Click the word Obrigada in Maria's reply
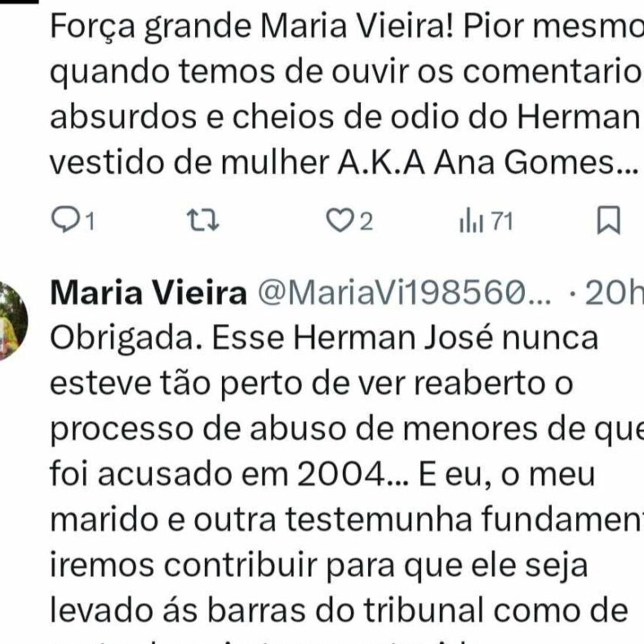 tap(122, 338)
